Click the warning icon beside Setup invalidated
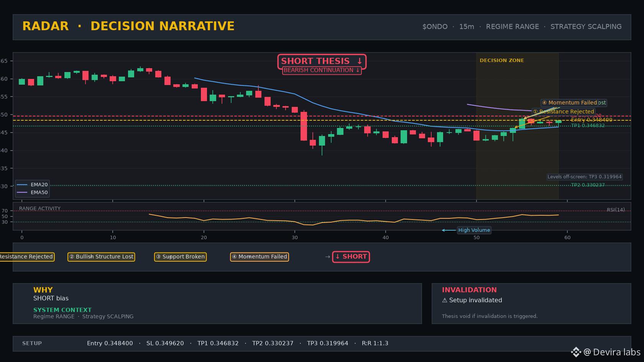 [x=445, y=300]
